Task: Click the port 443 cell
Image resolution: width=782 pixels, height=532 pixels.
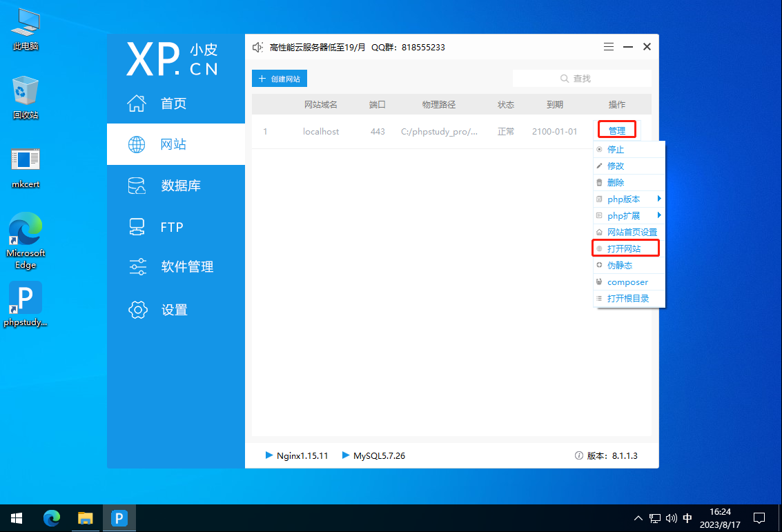Action: (x=378, y=131)
